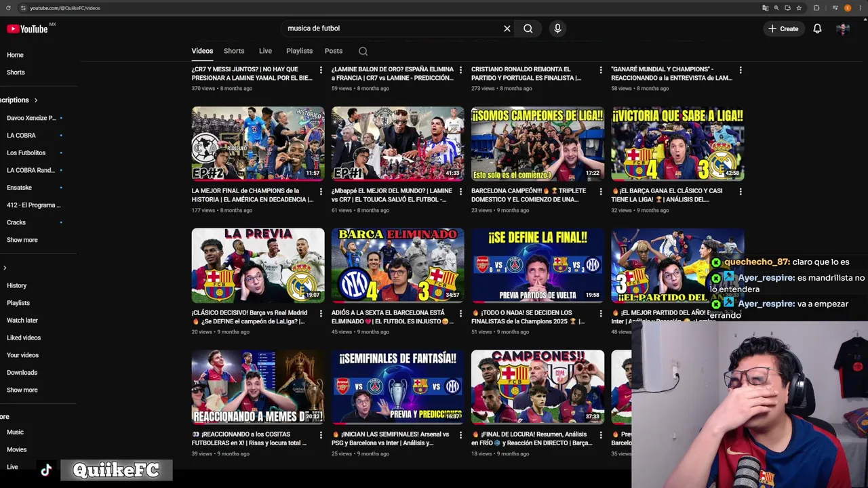Open the Ensatske subscription
This screenshot has height=488, width=868.
[x=19, y=188]
